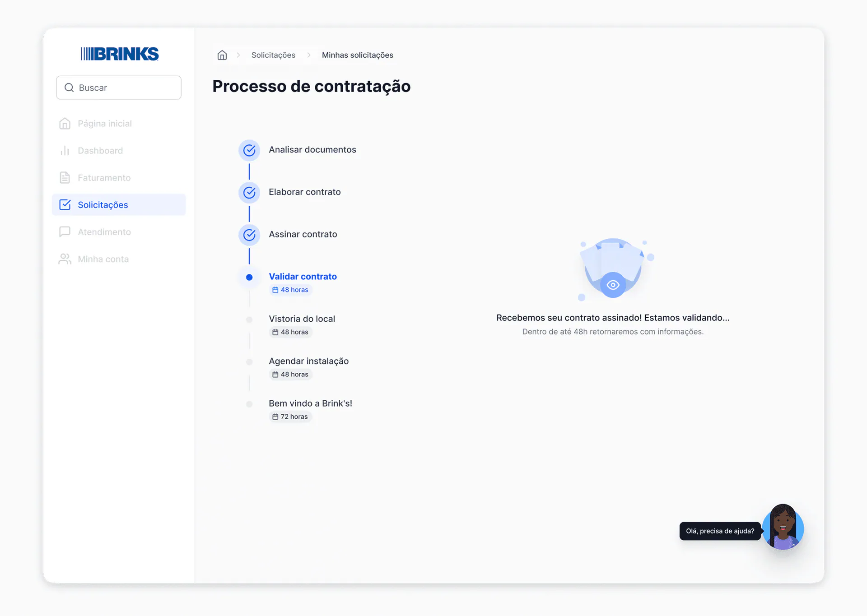Screen dimensions: 867x616
Task: Click the Faturamento document icon
Action: [65, 178]
